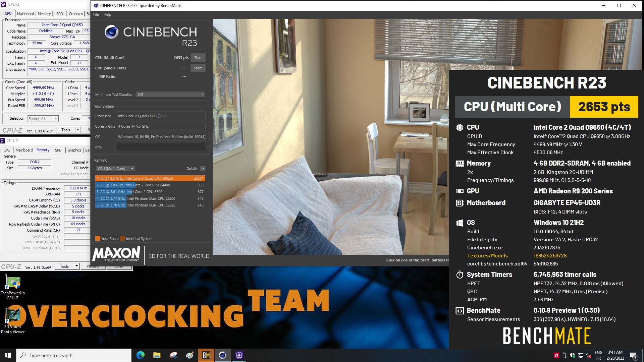Image resolution: width=644 pixels, height=362 pixels.
Task: Open the Cinebench File menu
Action: pyautogui.click(x=96, y=14)
